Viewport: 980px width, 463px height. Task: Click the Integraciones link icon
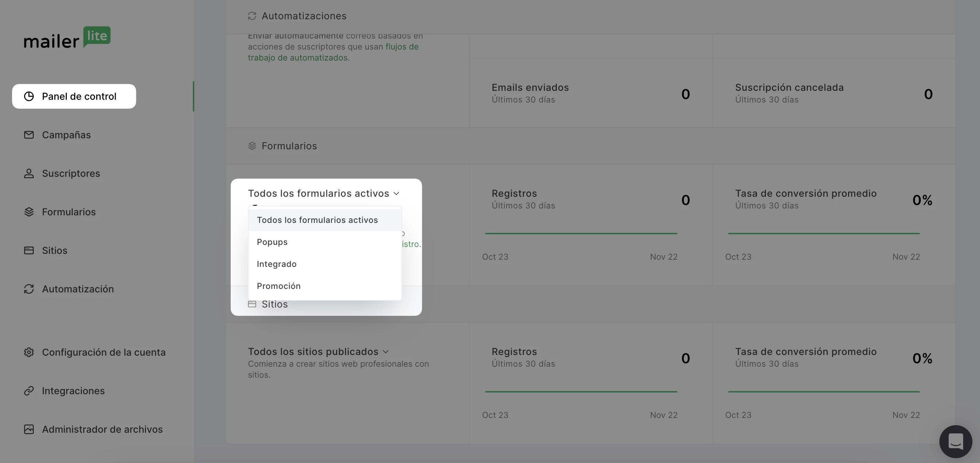pos(29,391)
